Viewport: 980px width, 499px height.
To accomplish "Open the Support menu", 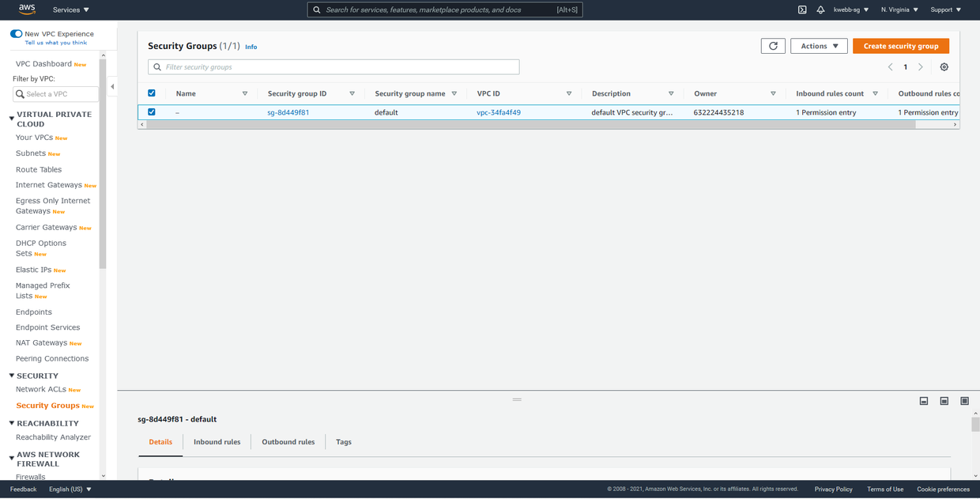I will point(946,9).
